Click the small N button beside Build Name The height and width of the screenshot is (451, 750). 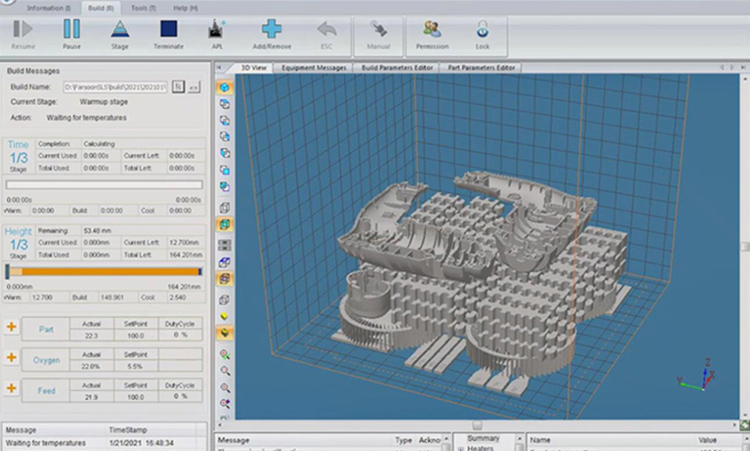coord(178,87)
